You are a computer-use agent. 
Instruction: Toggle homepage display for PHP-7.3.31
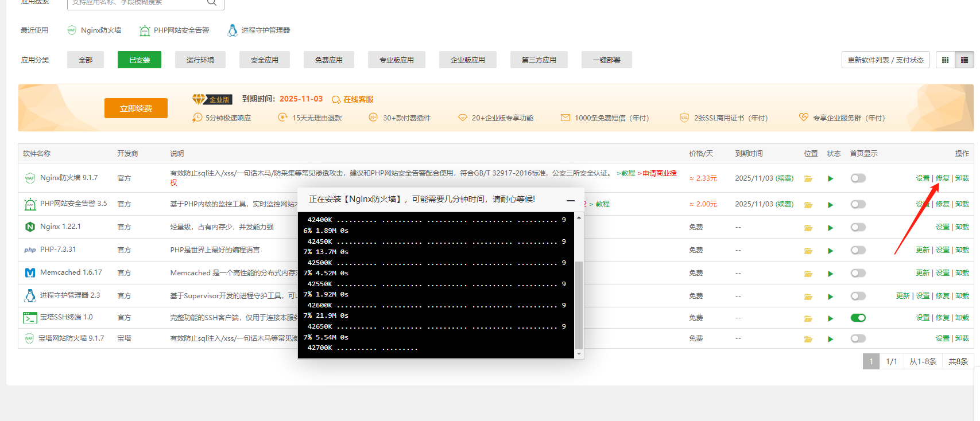tap(858, 250)
